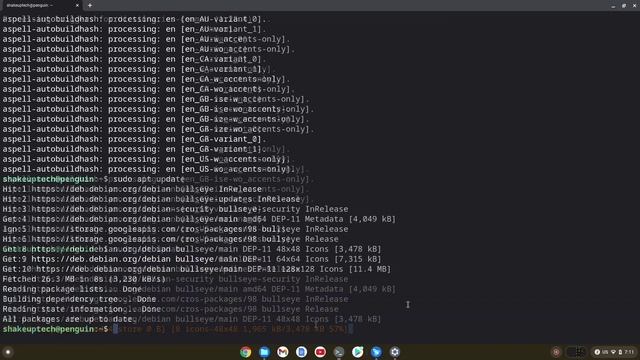Click the en_GB-ise-wo_accents-only aspell line
The image size is (640, 360).
(158, 109)
